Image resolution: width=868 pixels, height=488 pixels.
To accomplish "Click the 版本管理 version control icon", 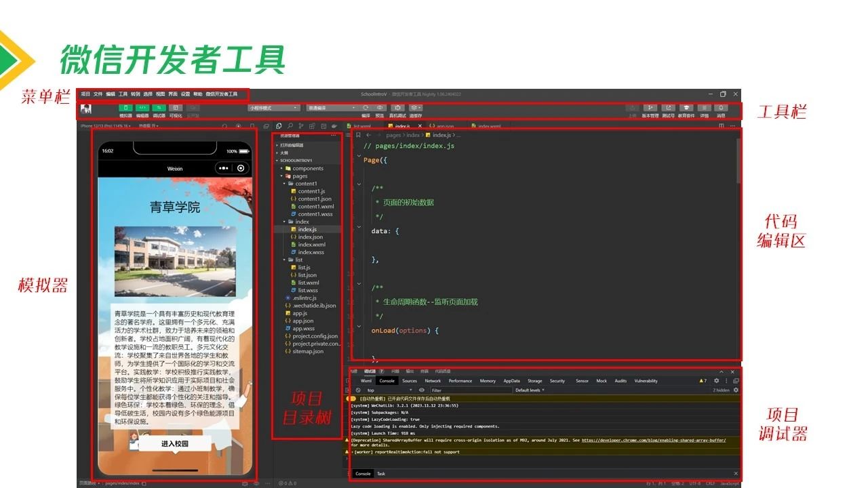I will click(650, 108).
